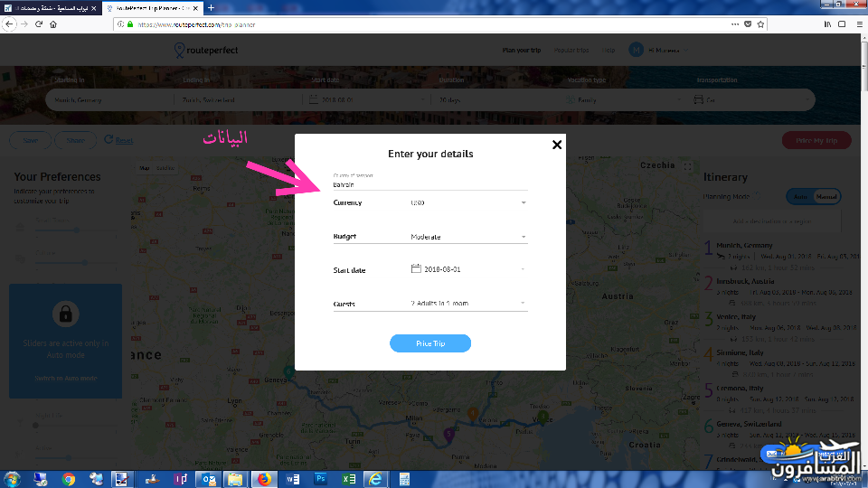Open the Firefox hamburger menu
The image size is (868, 488).
tap(859, 24)
